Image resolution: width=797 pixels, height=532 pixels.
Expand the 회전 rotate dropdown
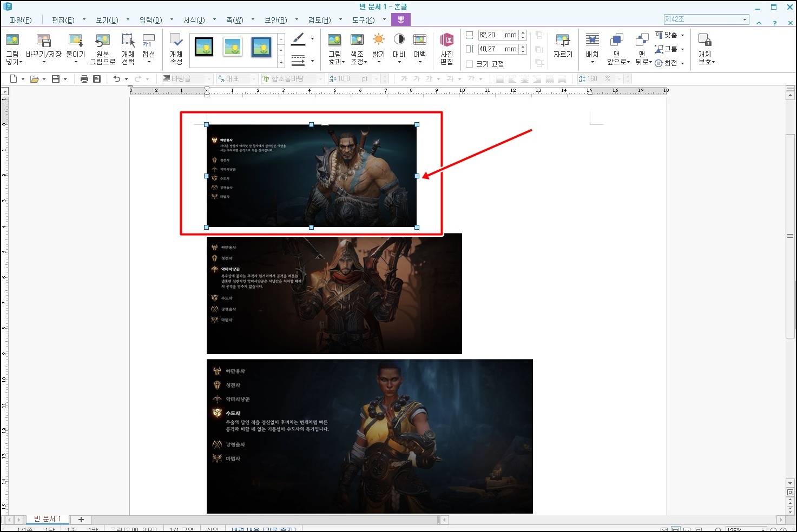click(682, 63)
